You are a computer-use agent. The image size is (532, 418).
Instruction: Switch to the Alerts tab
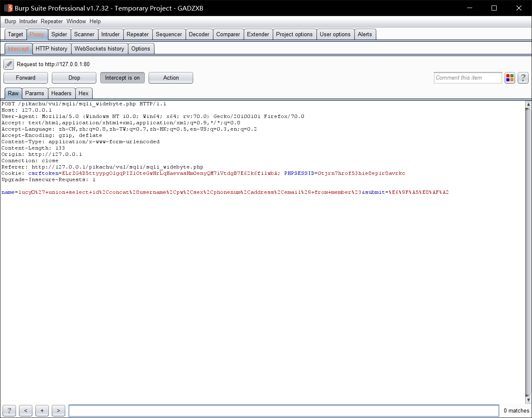[365, 35]
